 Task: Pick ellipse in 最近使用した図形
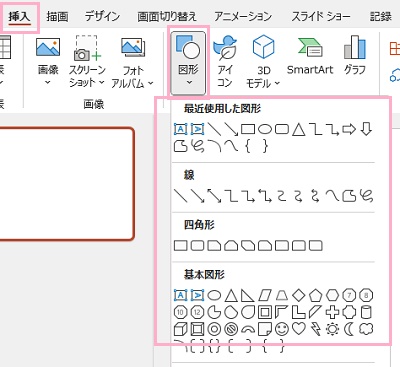tap(265, 129)
